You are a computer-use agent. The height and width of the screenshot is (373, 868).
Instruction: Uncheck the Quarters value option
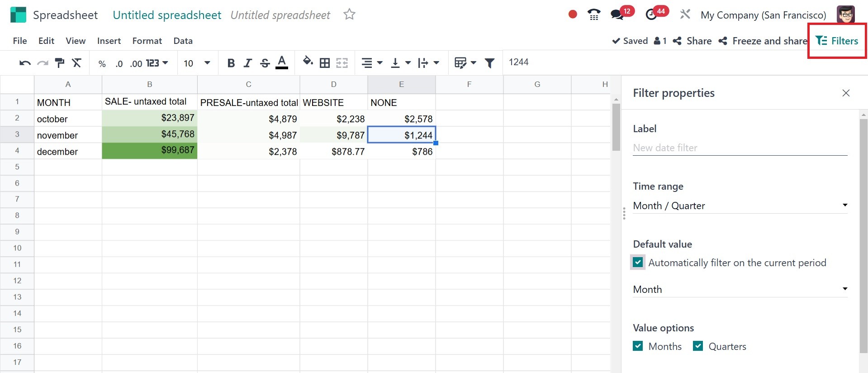698,346
